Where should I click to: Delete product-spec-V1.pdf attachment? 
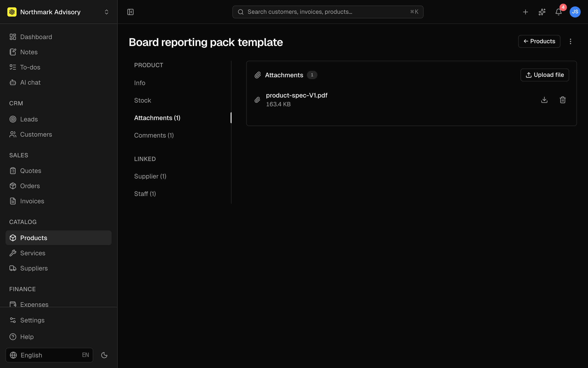(563, 100)
